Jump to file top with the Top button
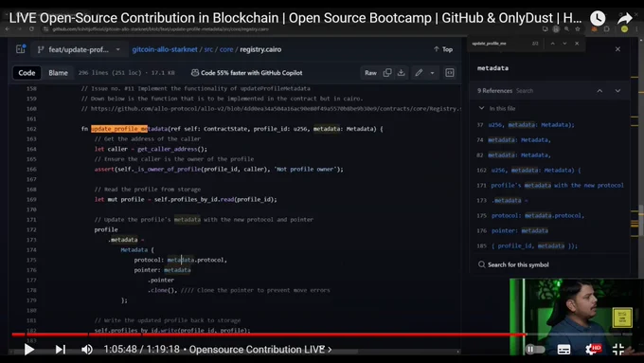 (x=443, y=49)
